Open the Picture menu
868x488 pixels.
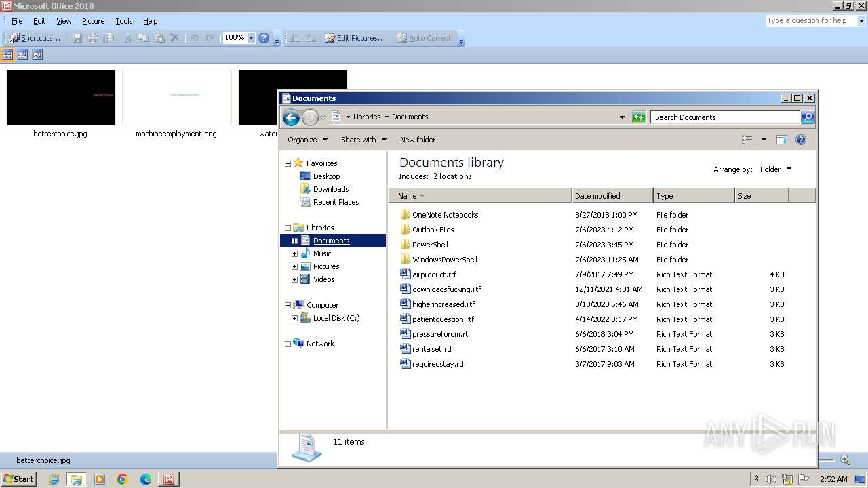click(x=94, y=21)
